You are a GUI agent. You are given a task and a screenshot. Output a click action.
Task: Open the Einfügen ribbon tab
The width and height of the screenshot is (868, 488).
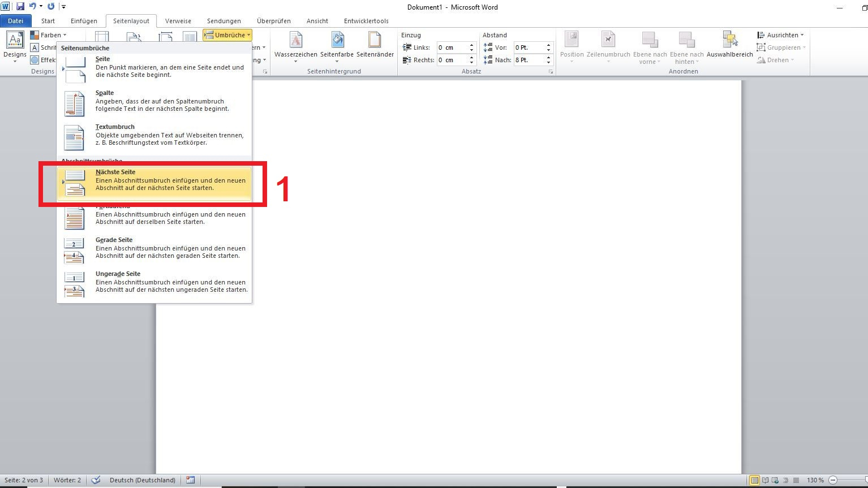point(84,21)
